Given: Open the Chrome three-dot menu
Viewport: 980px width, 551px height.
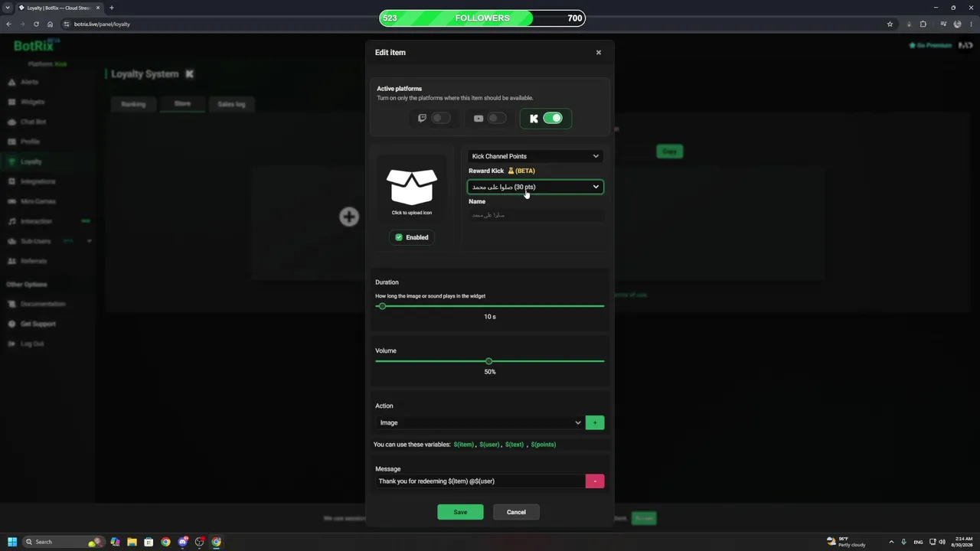Looking at the screenshot, I should tap(971, 24).
